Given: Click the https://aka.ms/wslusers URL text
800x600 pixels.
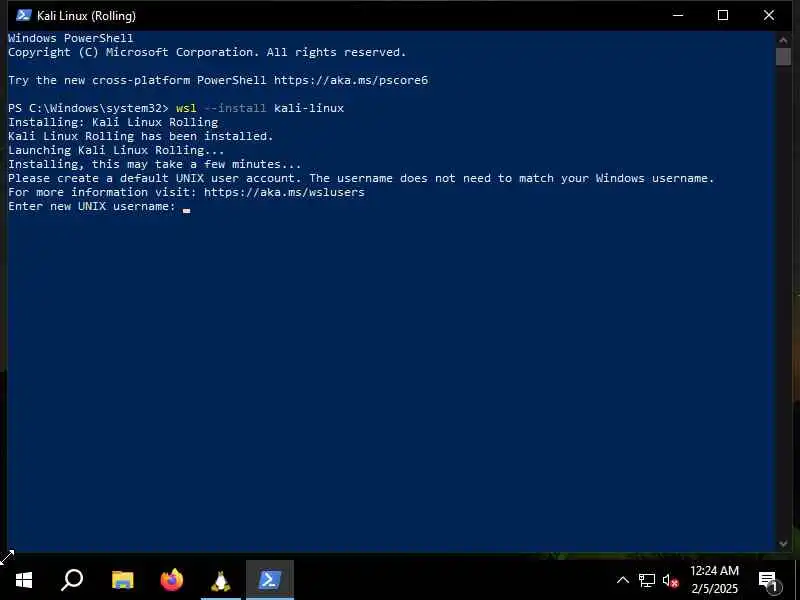Looking at the screenshot, I should click(x=284, y=192).
